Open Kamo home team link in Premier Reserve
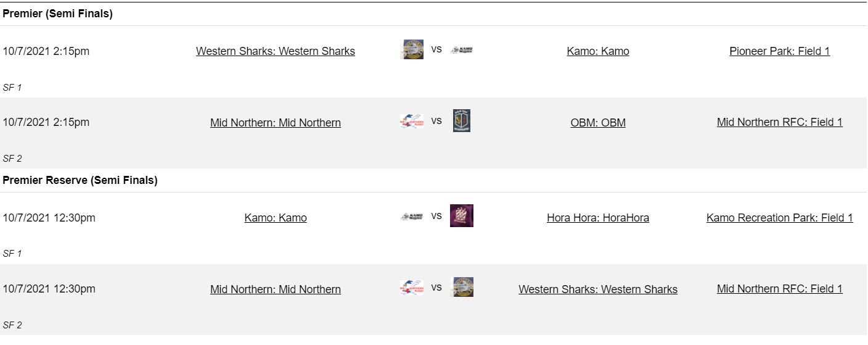The width and height of the screenshot is (868, 345). coord(276,218)
